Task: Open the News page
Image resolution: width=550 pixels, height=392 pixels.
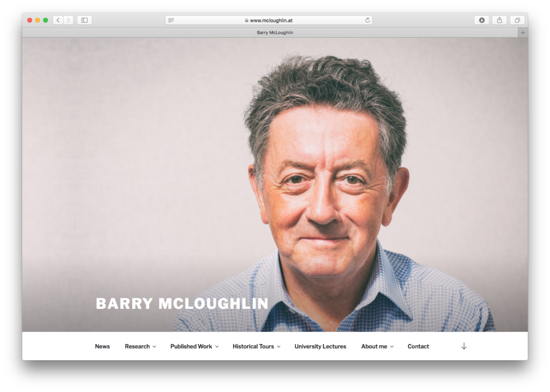Action: point(103,346)
